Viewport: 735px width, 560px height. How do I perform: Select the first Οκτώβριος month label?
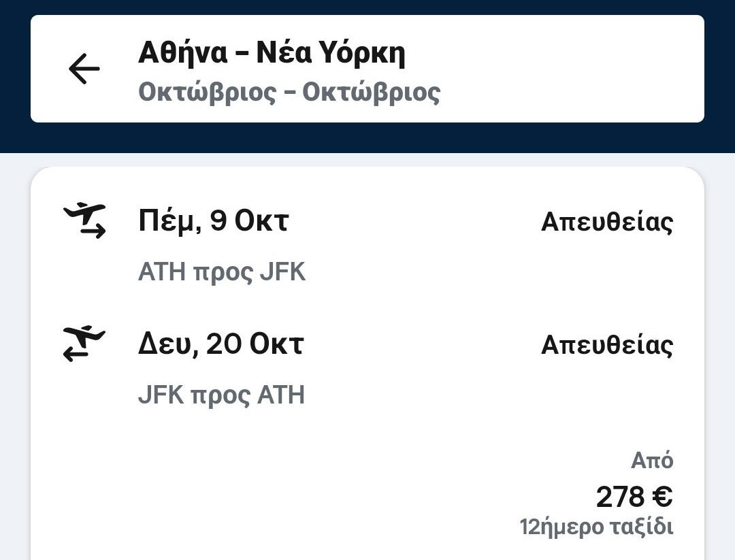click(207, 92)
